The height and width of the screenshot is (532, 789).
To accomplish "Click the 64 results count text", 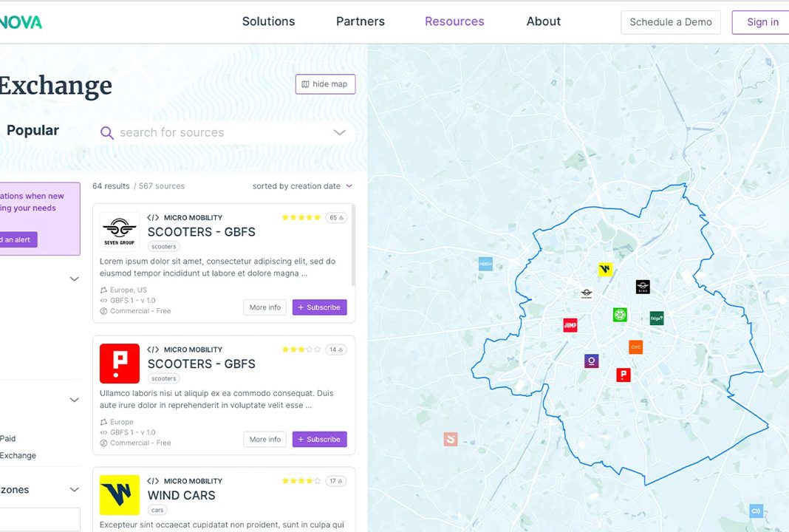I will (111, 186).
